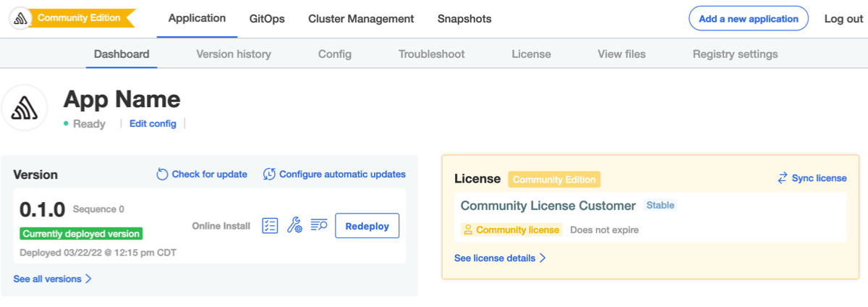Click the Sync license arrows icon
Image resolution: width=868 pixels, height=307 pixels.
coord(783,178)
